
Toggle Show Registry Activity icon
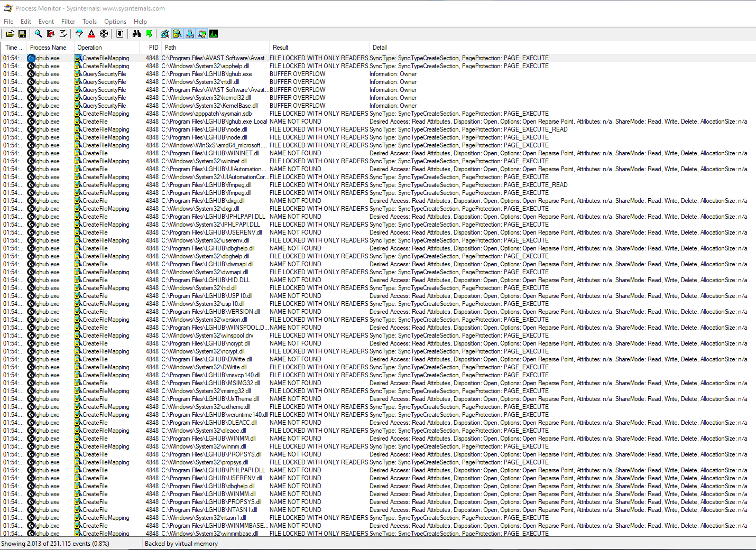[x=165, y=34]
